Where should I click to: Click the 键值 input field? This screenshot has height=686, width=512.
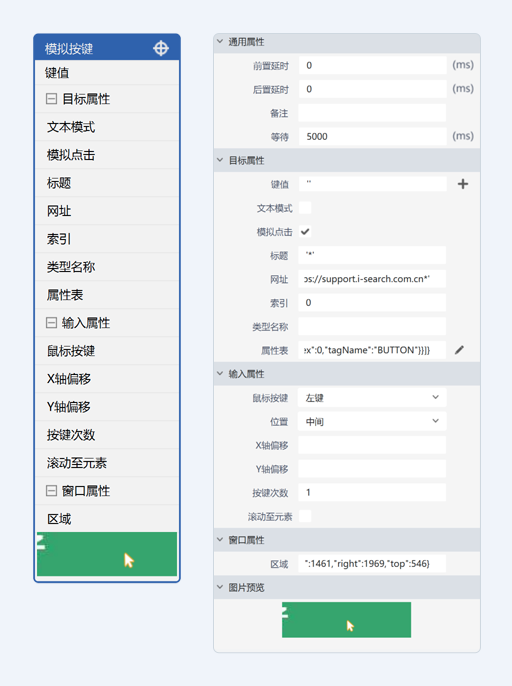tap(372, 184)
